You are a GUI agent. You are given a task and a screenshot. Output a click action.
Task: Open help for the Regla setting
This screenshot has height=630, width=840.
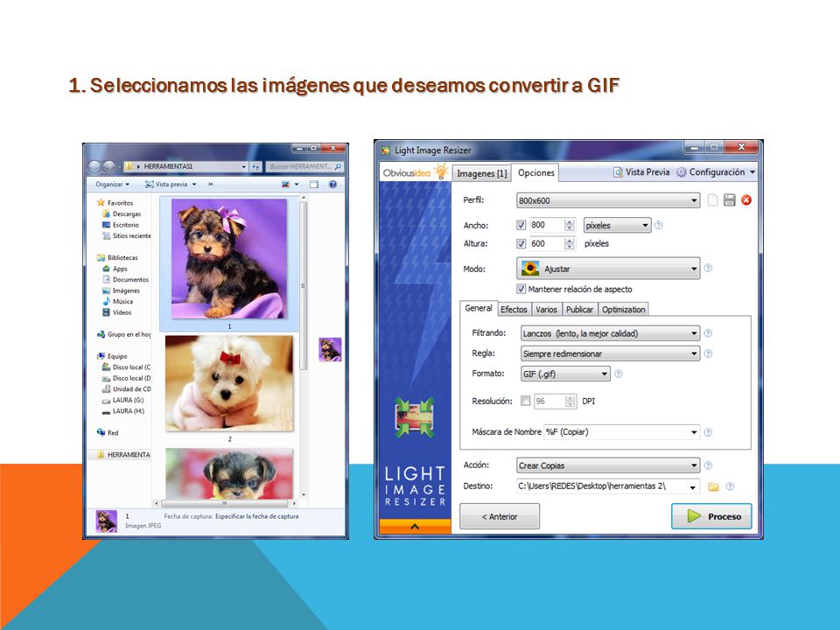[708, 353]
